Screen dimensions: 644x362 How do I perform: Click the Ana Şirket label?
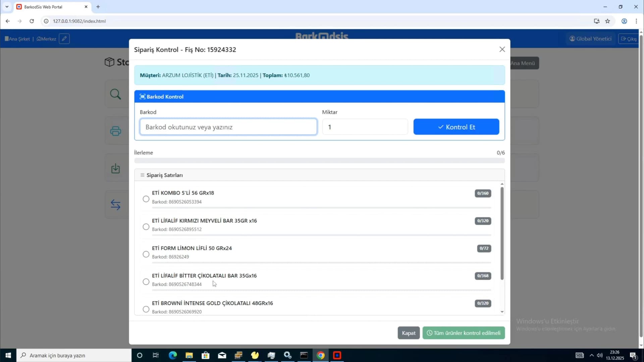[x=17, y=39]
